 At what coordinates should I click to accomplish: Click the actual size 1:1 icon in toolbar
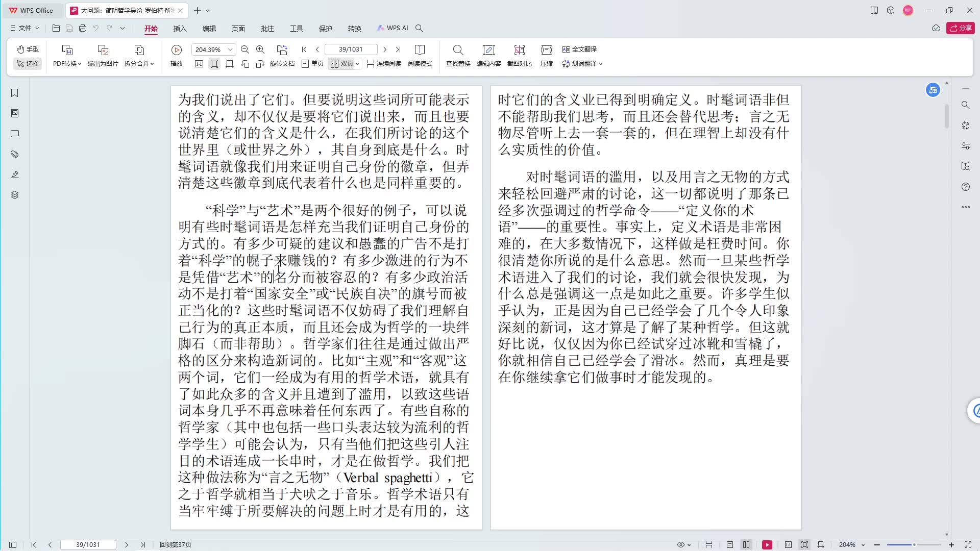coord(199,64)
